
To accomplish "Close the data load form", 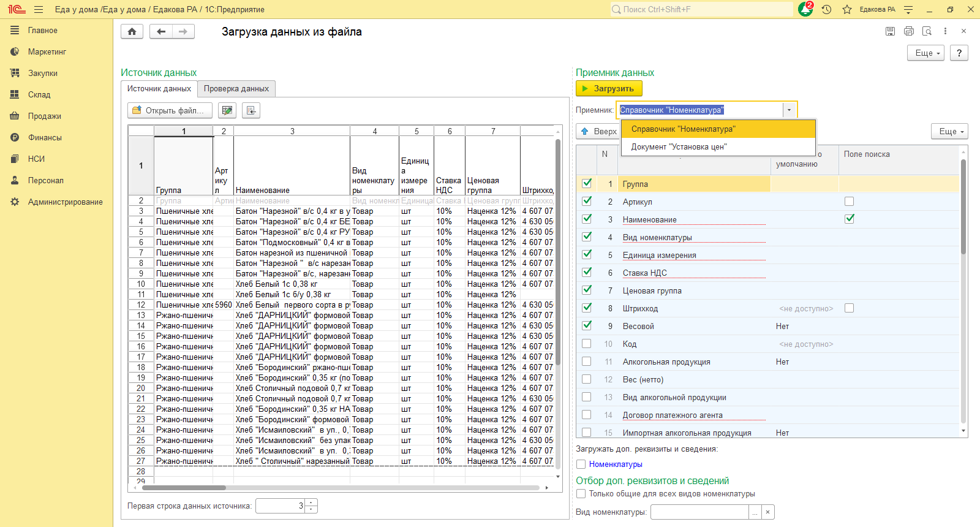I will (x=963, y=31).
